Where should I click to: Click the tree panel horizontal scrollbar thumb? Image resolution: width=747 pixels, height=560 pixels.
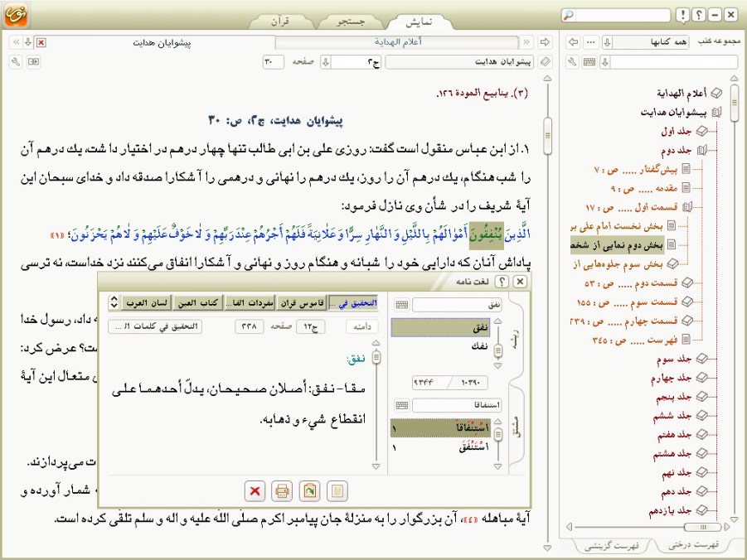tap(702, 527)
